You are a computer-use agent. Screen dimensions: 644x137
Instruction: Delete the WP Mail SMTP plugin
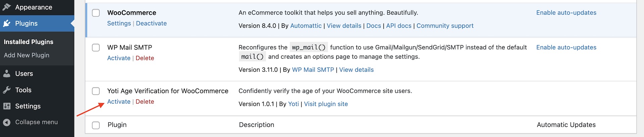[145, 58]
